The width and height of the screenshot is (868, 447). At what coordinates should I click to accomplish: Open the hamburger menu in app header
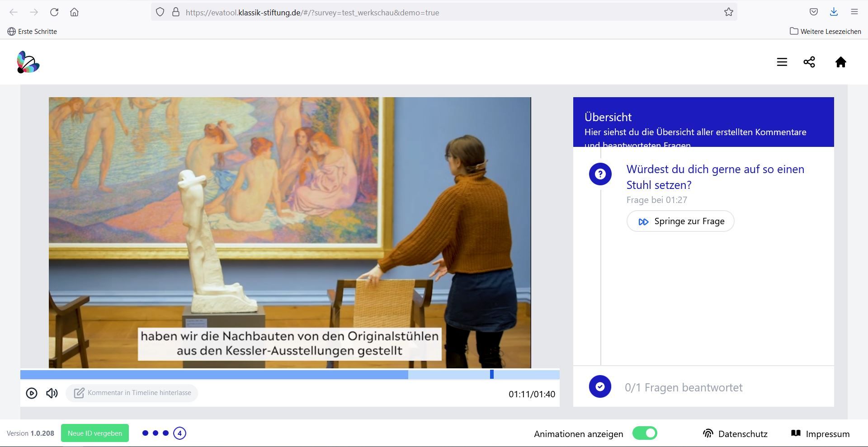pos(782,62)
